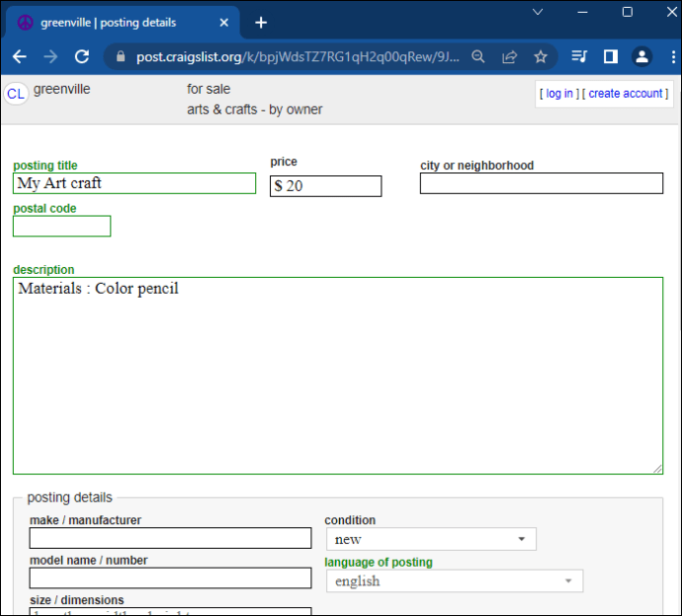
Task: Click the size / dimensions field
Action: coord(170,611)
